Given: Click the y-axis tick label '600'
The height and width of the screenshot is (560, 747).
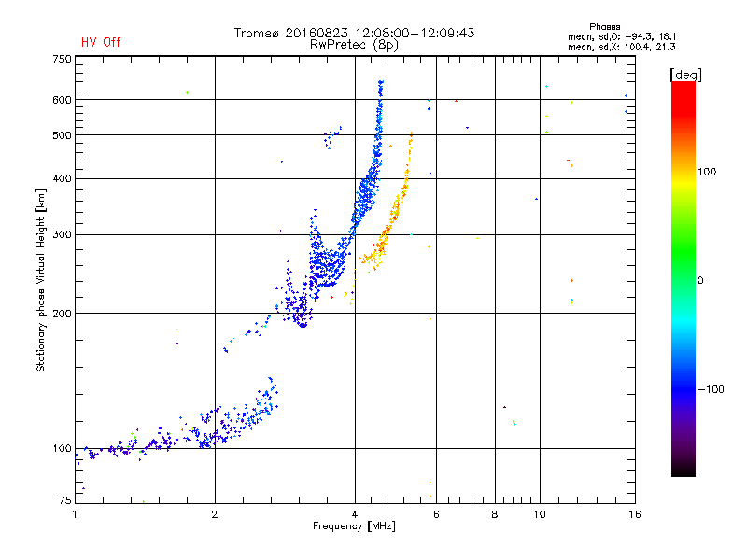Looking at the screenshot, I should click(x=62, y=100).
